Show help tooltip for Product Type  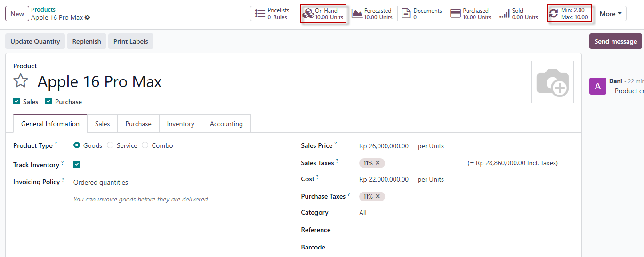pyautogui.click(x=56, y=144)
